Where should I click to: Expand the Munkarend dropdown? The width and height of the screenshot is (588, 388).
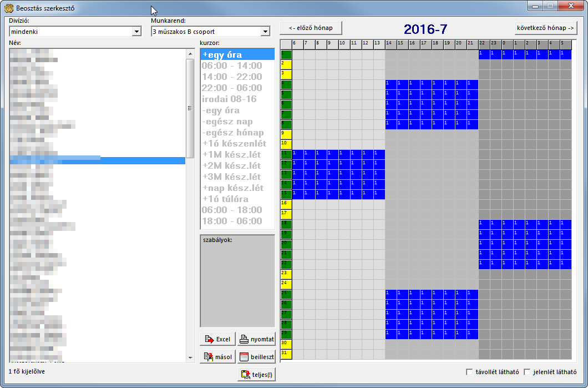(265, 32)
